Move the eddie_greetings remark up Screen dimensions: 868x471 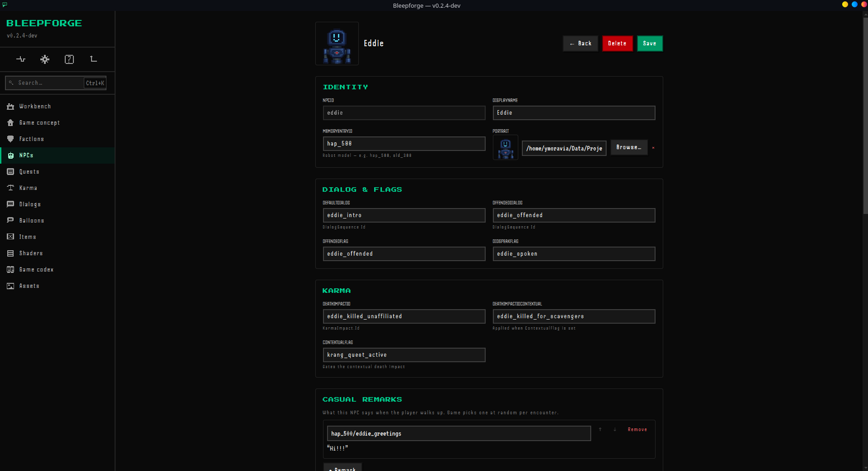600,429
